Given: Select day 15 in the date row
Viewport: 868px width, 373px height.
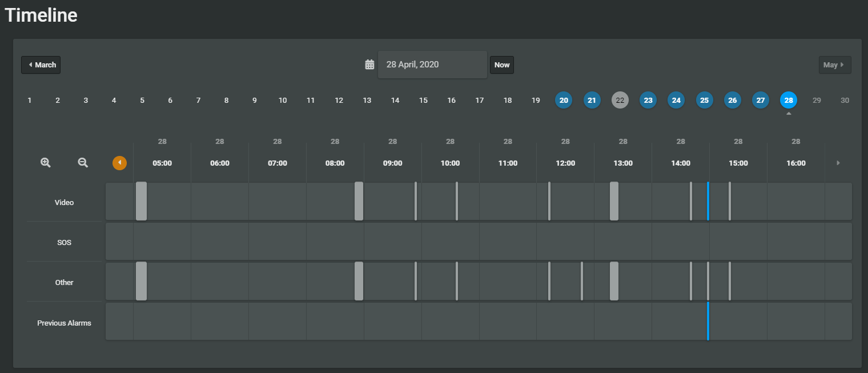Looking at the screenshot, I should click(x=423, y=100).
